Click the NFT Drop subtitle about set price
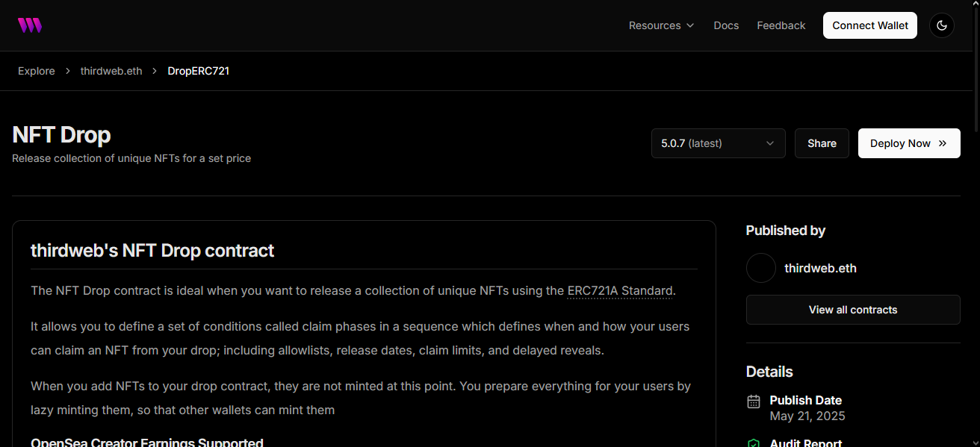Viewport: 980px width, 447px height. 131,158
